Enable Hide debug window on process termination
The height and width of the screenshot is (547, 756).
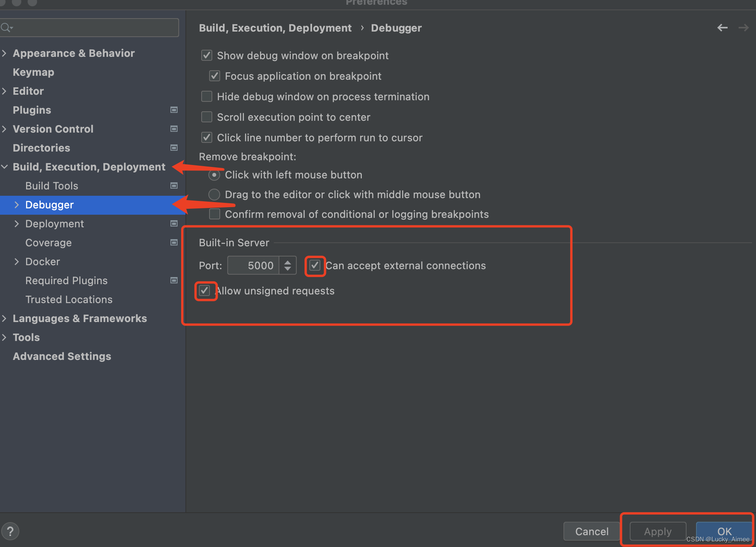[206, 96]
